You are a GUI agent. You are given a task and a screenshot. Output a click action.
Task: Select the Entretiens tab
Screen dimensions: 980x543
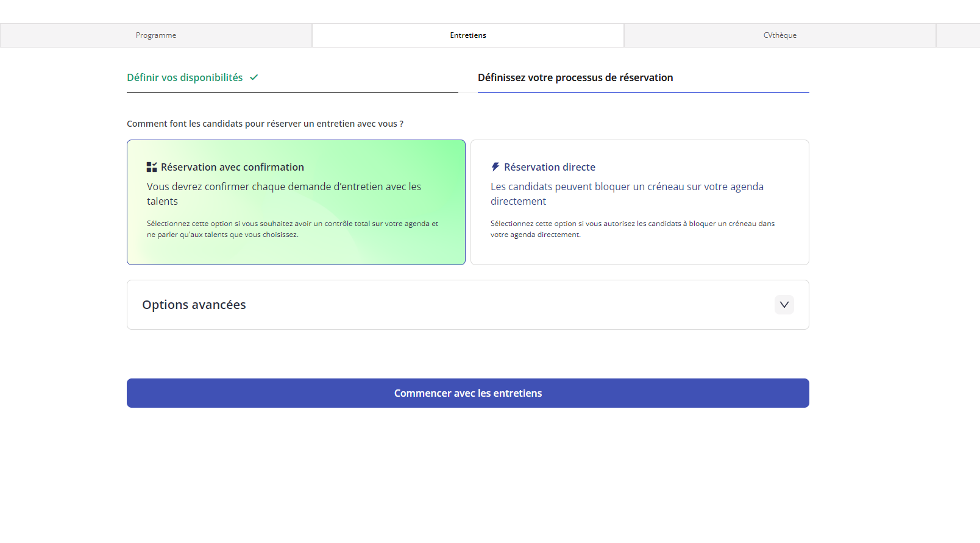coord(467,35)
